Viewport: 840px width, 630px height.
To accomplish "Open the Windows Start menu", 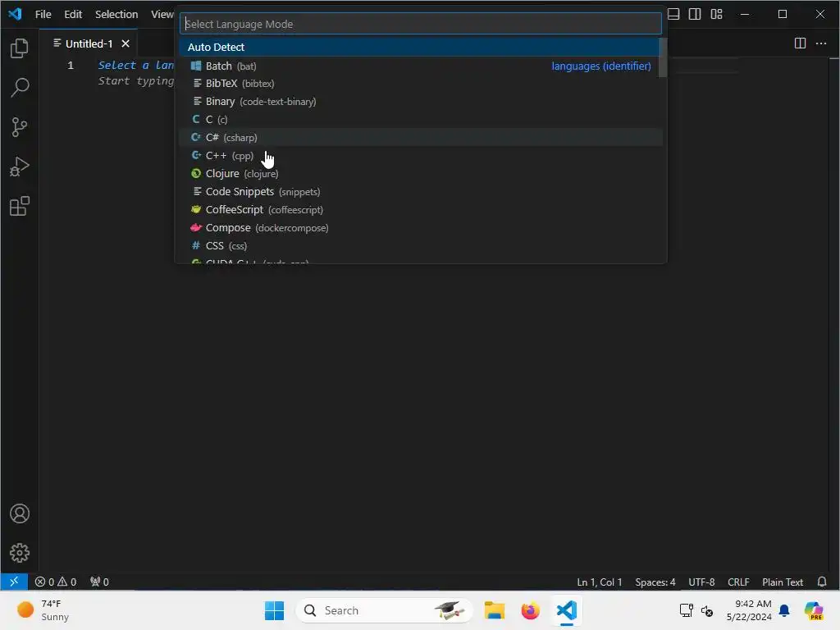I will [274, 610].
